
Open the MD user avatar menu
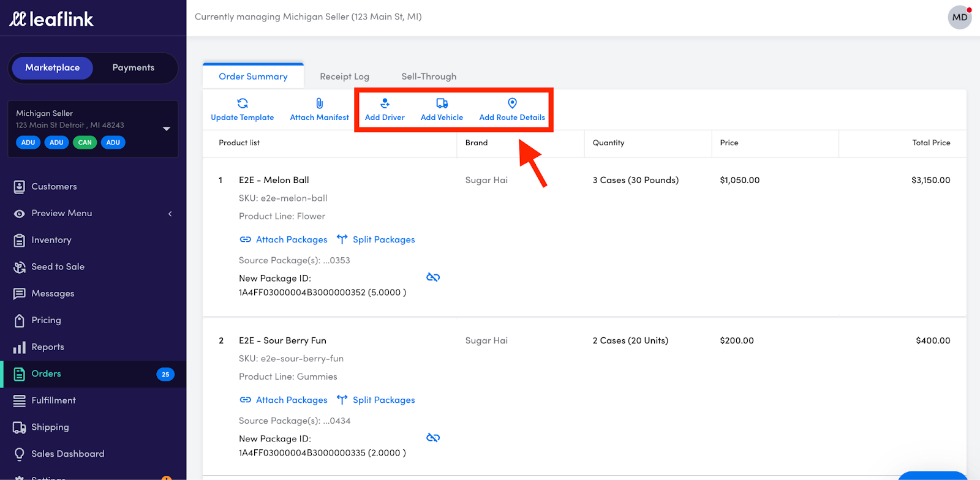pos(960,17)
